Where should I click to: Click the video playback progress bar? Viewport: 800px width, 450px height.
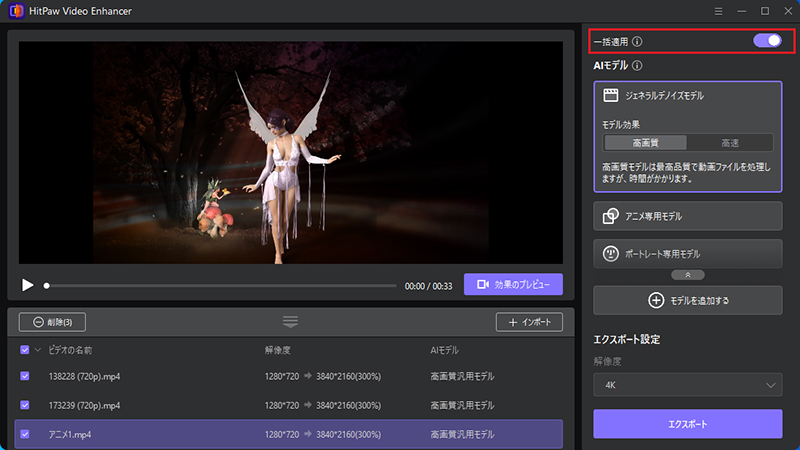pos(220,285)
